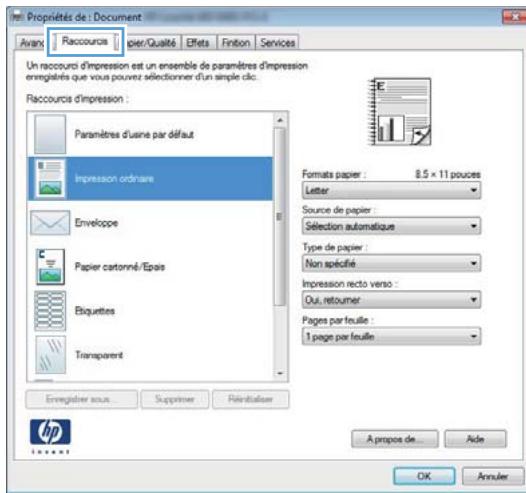This screenshot has height=493, width=526.
Task: Choose the Enveloppe shortcut icon
Action: [x=50, y=223]
